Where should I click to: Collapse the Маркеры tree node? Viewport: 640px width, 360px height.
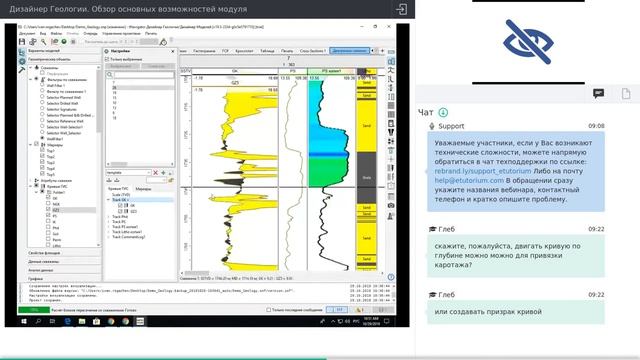31,144
